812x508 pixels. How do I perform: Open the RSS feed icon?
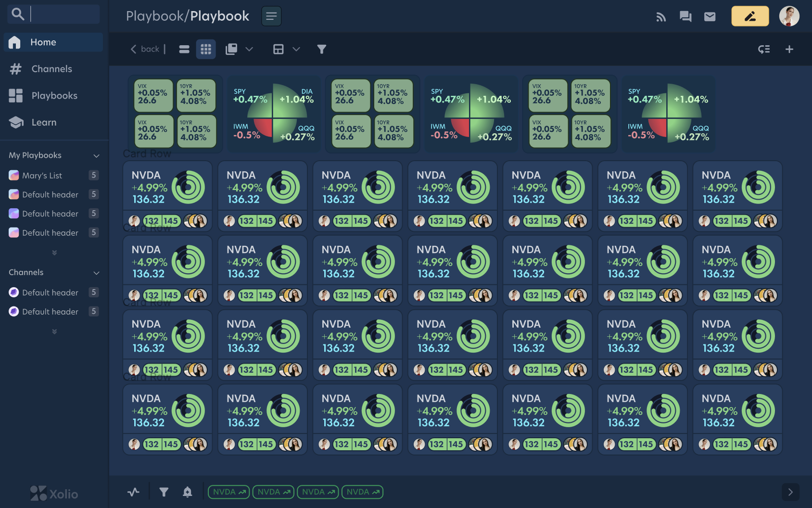661,17
